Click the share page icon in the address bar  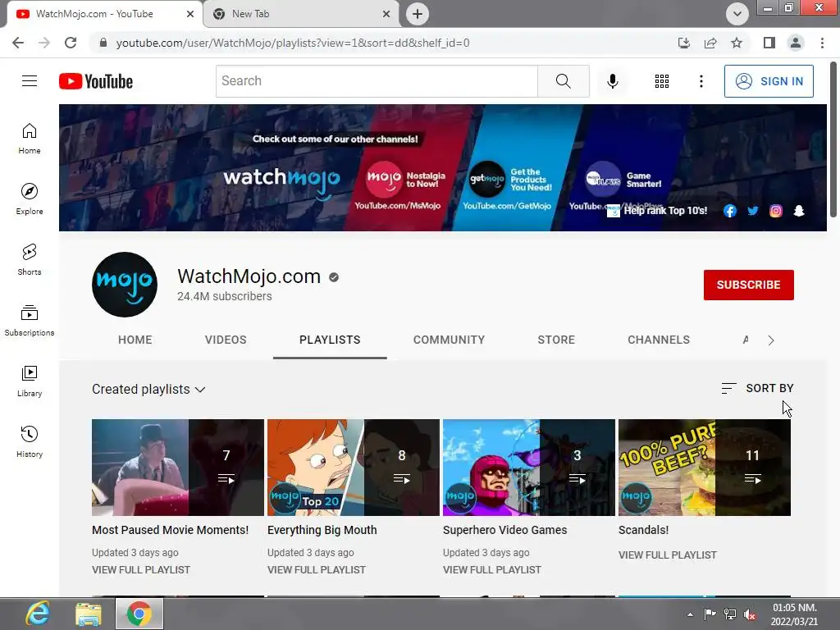[x=710, y=43]
